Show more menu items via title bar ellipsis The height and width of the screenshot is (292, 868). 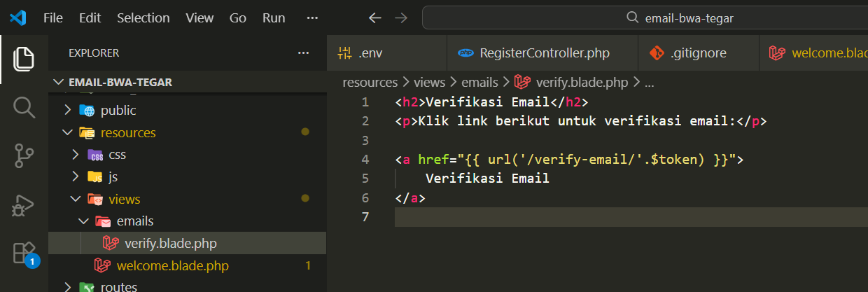[312, 18]
